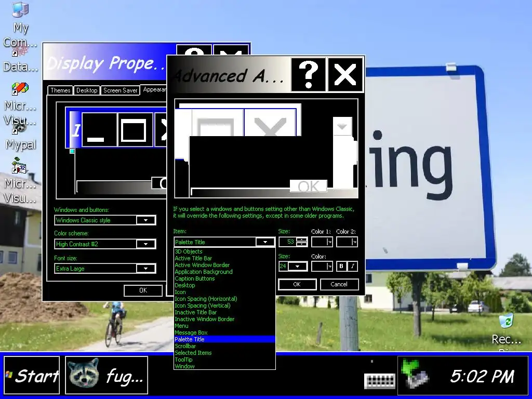The image size is (532, 399).
Task: Click the taskbar clock showing 5:02 PM
Action: coord(482,376)
